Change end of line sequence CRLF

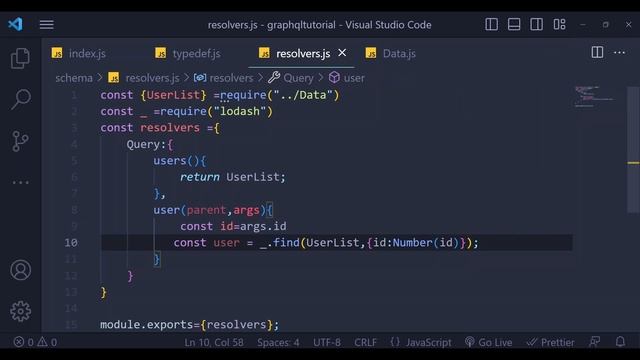click(365, 342)
